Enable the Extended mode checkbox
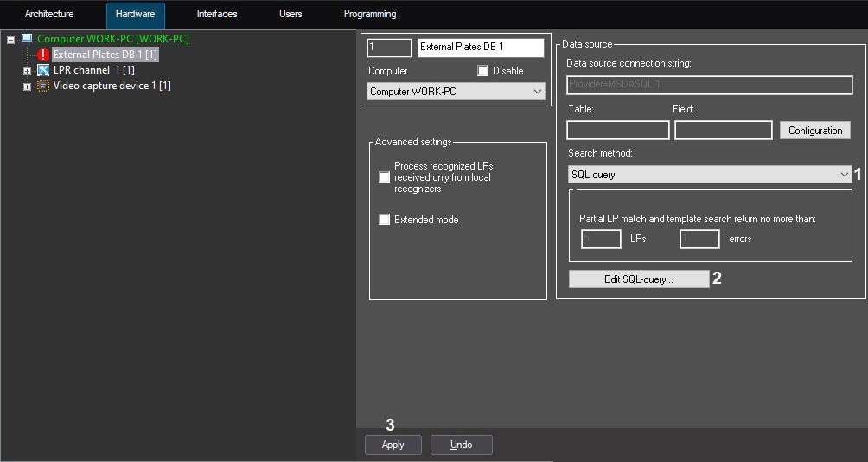The width and height of the screenshot is (868, 462). tap(385, 220)
